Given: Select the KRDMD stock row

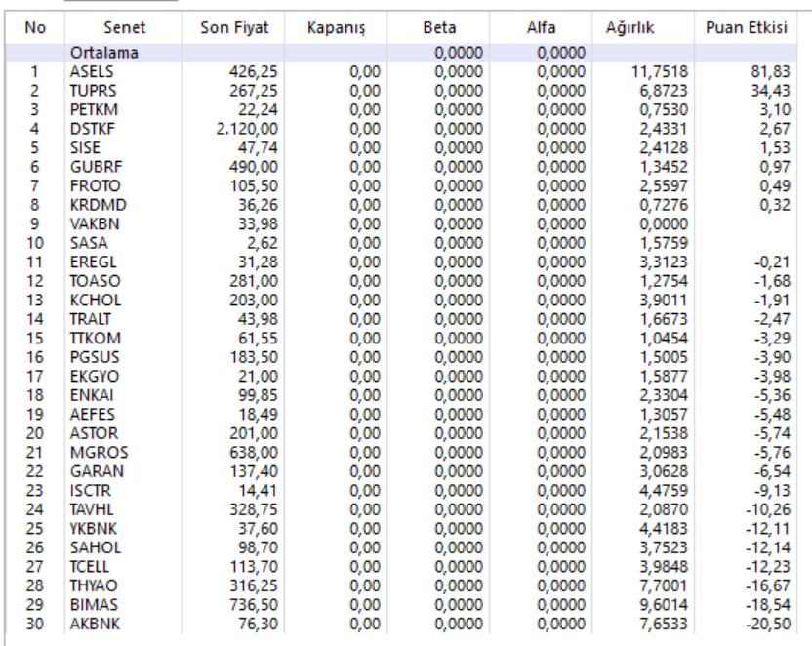Looking at the screenshot, I should pos(401,205).
